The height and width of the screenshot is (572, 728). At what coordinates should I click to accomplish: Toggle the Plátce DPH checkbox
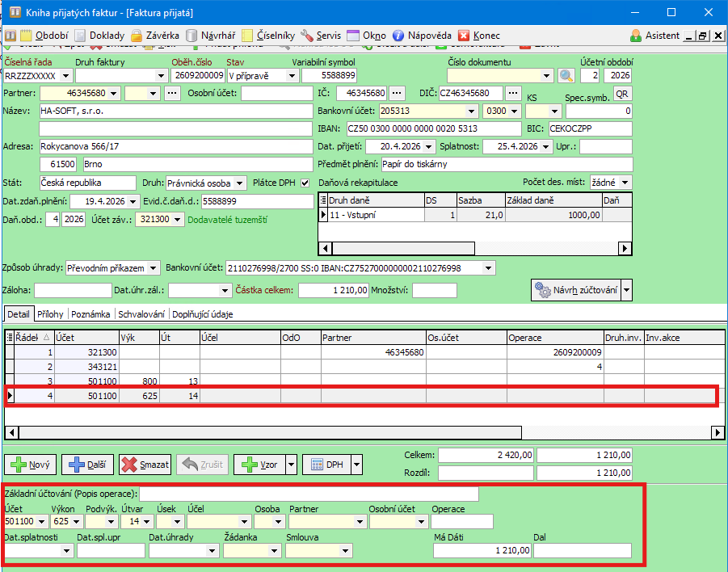click(x=305, y=183)
